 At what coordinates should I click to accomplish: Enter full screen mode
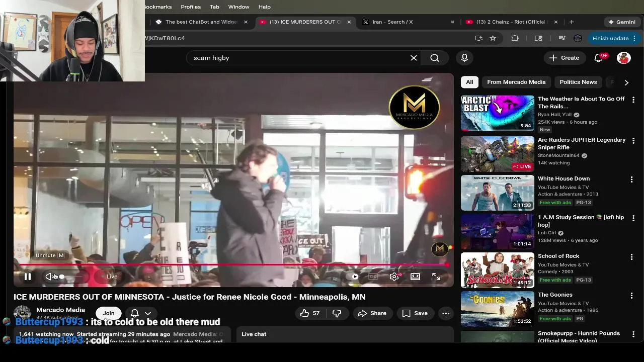click(x=436, y=277)
